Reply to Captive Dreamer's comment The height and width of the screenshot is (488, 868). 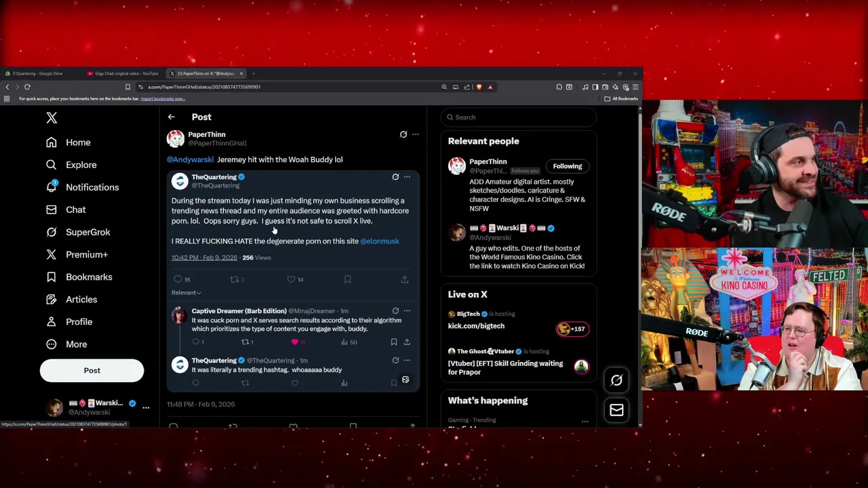click(197, 342)
